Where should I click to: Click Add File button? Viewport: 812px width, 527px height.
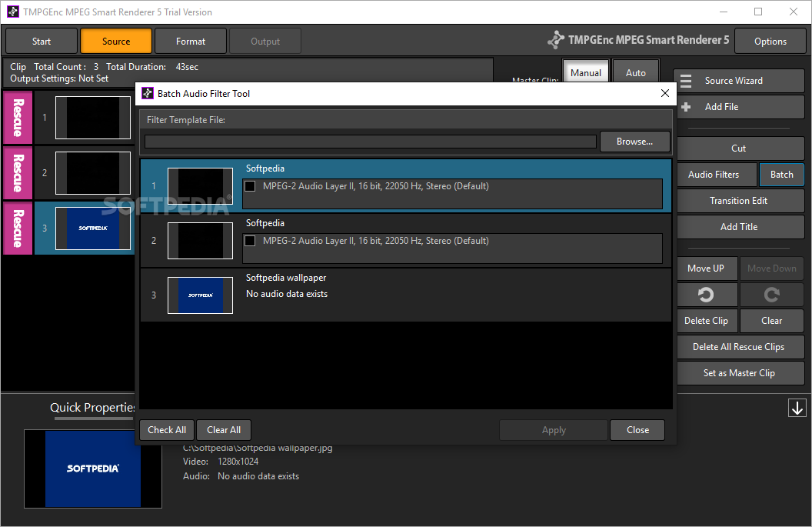pos(740,107)
